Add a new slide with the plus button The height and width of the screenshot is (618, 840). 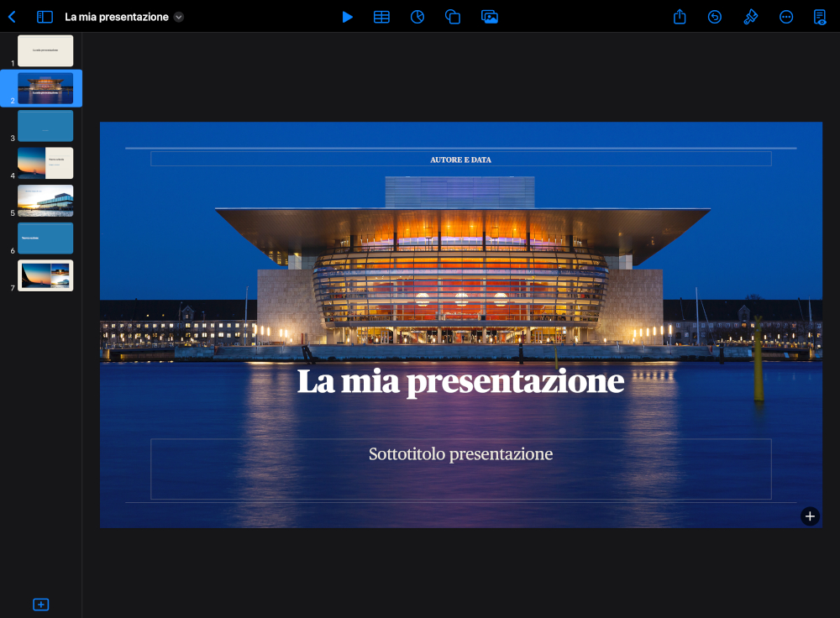point(39,604)
